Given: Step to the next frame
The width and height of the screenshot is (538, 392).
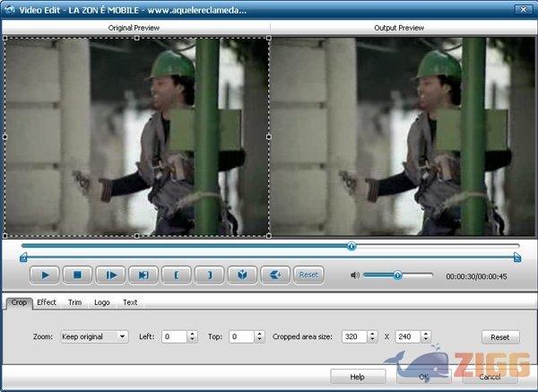Looking at the screenshot, I should point(110,275).
